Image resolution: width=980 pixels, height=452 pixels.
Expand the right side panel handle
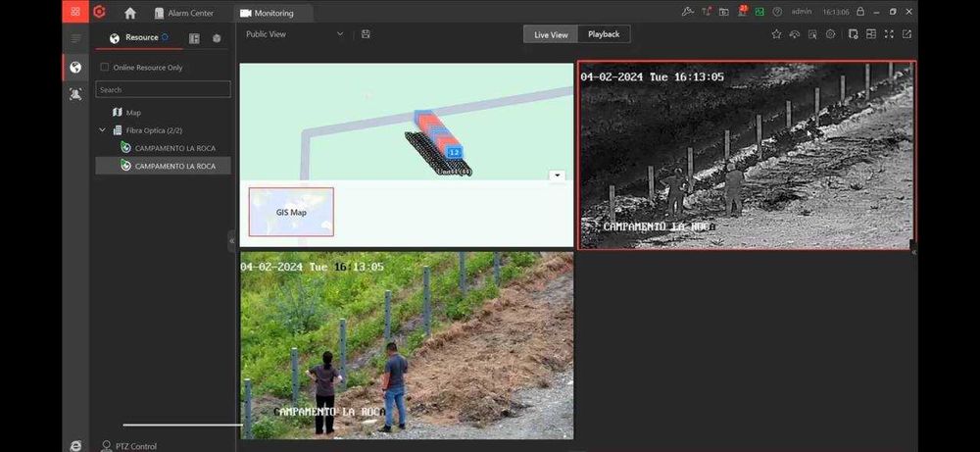tap(913, 251)
